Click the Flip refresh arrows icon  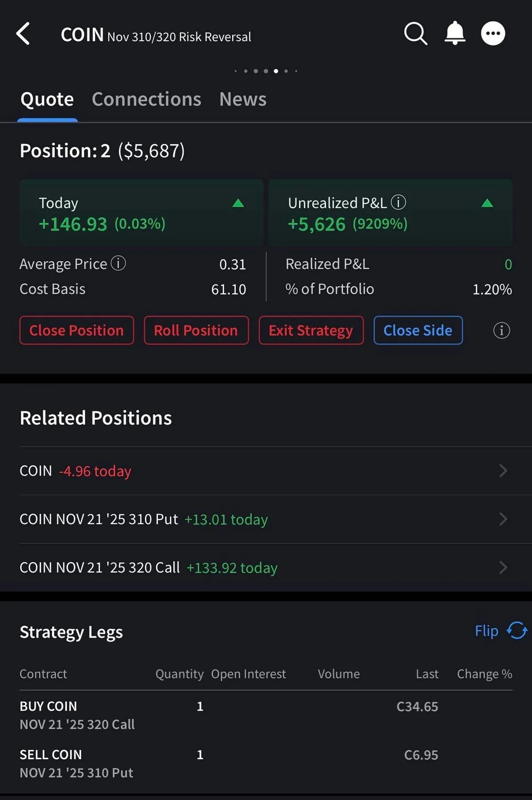tap(517, 631)
